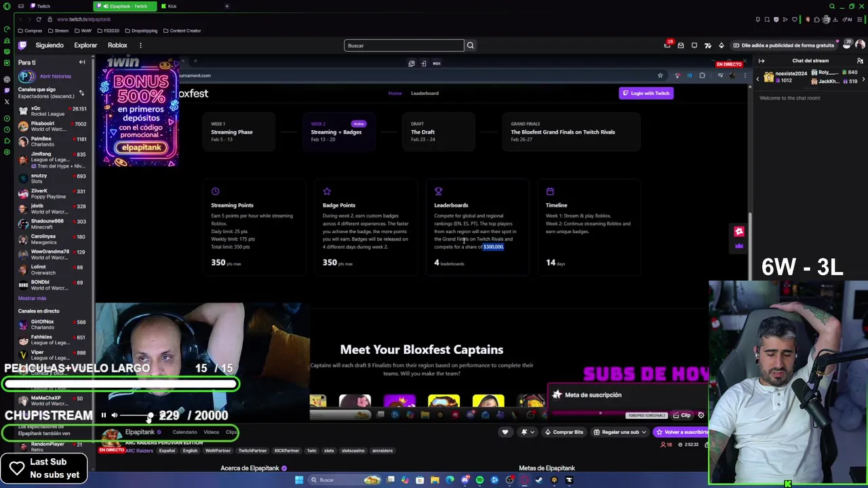Click Comprar Bits button
The image size is (868, 488).
click(564, 432)
